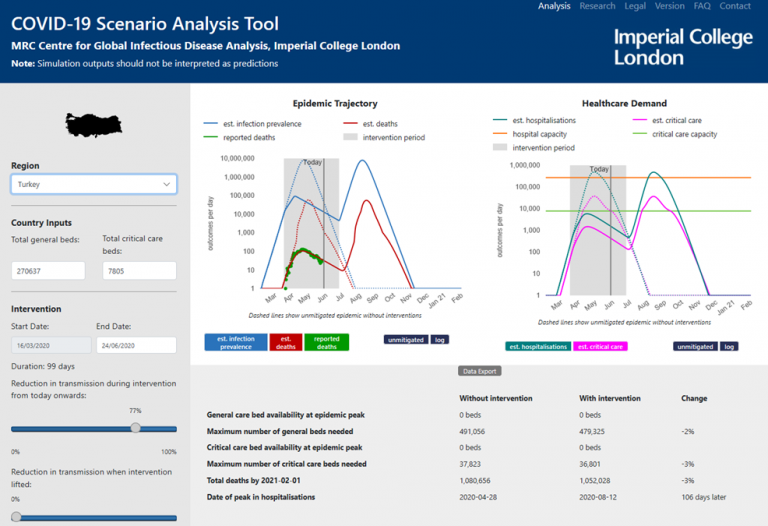Click the Turkey country silhouette map
Screen dimensions: 768x526
tap(94, 125)
